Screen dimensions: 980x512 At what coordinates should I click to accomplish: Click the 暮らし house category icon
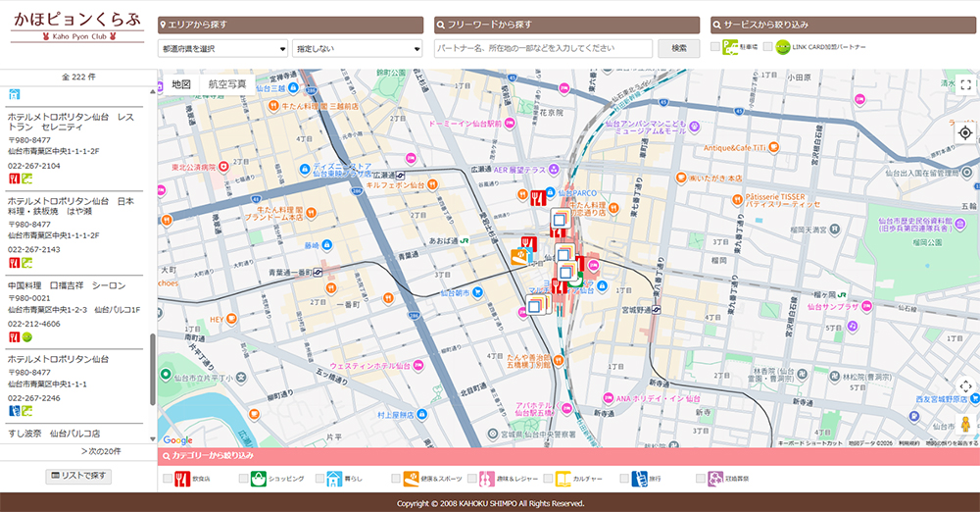pos(334,479)
